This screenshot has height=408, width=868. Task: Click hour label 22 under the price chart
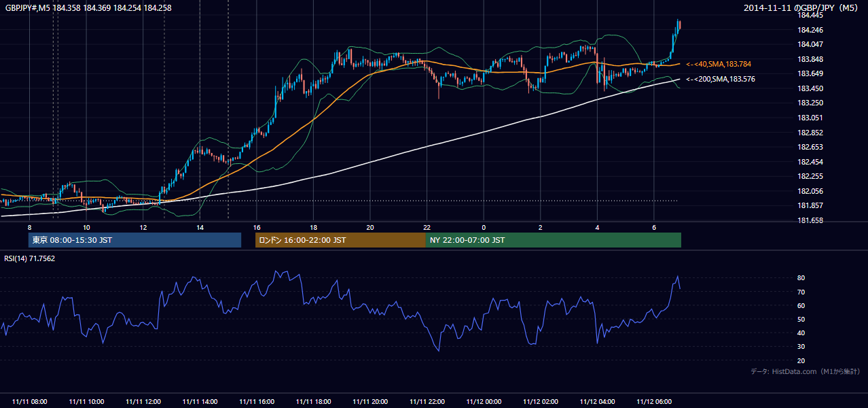427,227
